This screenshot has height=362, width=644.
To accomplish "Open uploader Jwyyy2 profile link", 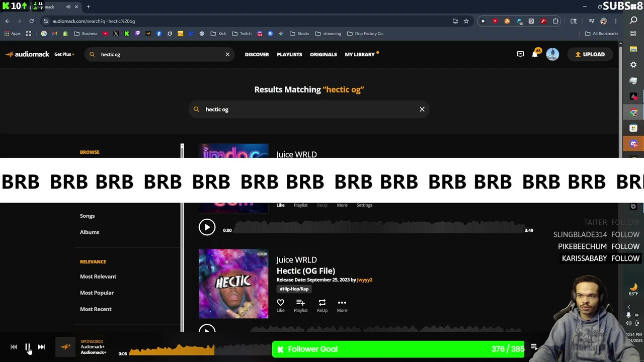I will 365,280.
